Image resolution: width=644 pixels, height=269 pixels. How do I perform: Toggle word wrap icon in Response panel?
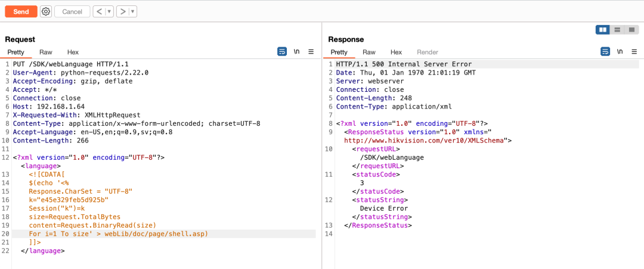pyautogui.click(x=605, y=52)
